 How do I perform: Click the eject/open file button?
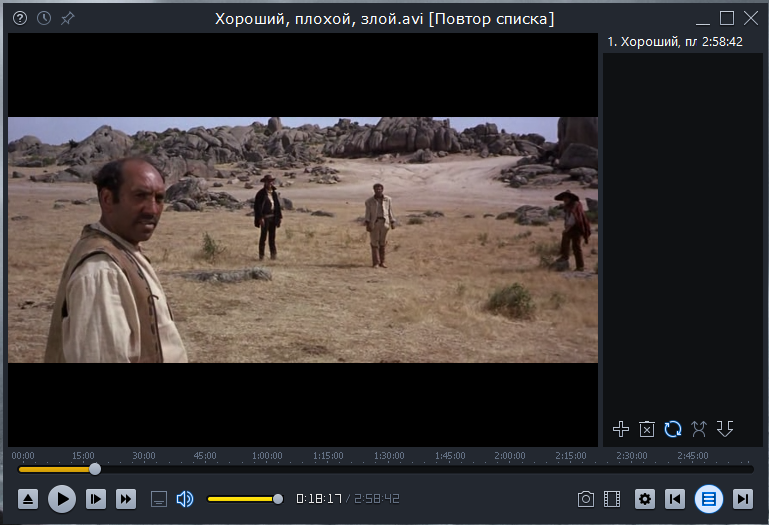click(28, 499)
